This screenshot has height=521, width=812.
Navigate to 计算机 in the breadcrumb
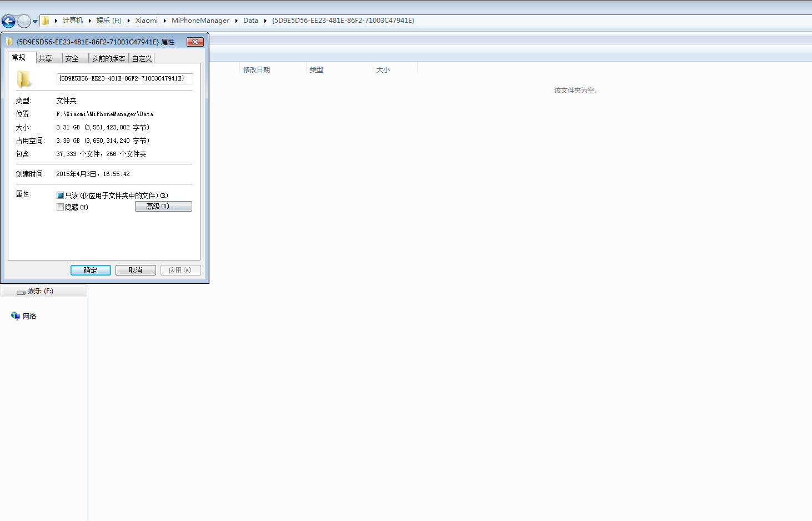(x=73, y=21)
